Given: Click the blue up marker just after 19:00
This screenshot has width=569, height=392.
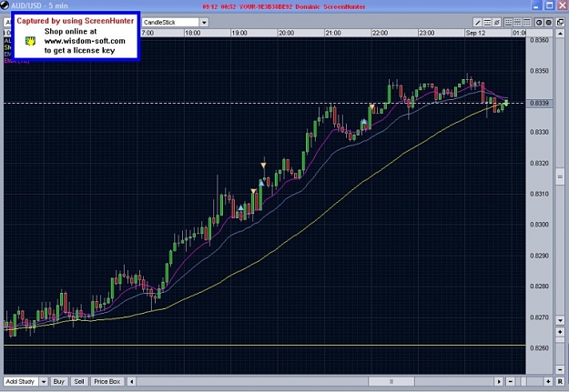Looking at the screenshot, I should [x=240, y=207].
